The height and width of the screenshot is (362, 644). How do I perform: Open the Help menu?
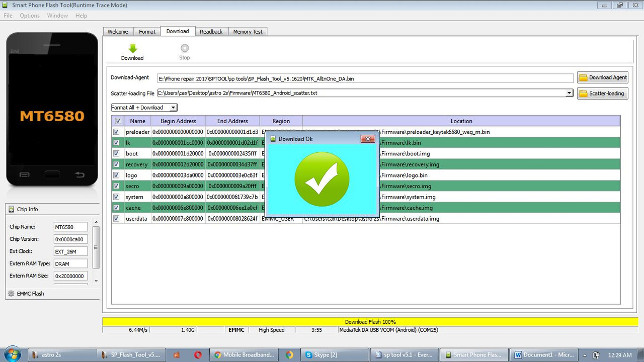(81, 16)
